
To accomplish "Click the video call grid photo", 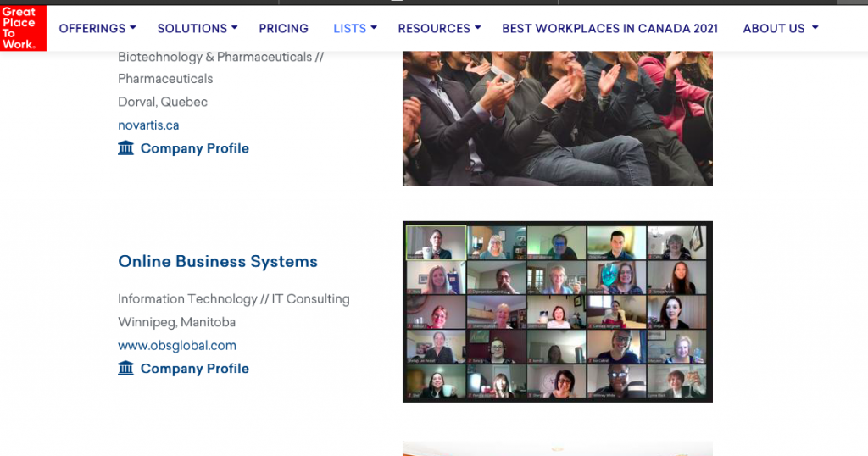I will 557,311.
